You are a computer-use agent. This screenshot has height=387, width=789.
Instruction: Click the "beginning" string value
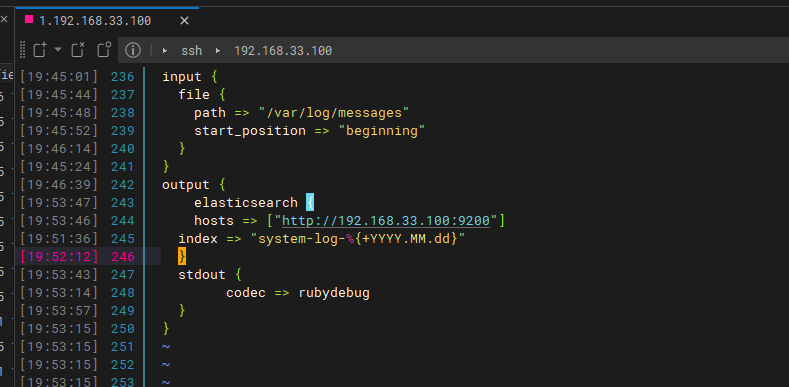coord(382,131)
